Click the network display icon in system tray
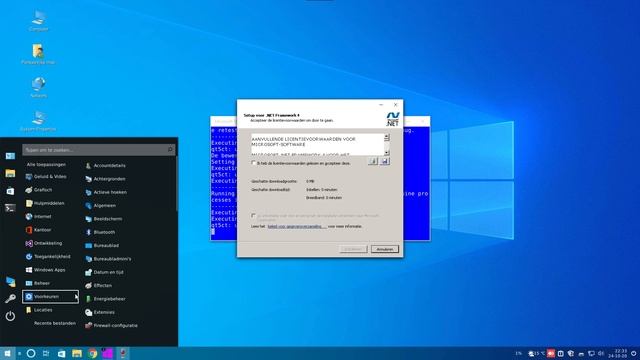 [591, 353]
